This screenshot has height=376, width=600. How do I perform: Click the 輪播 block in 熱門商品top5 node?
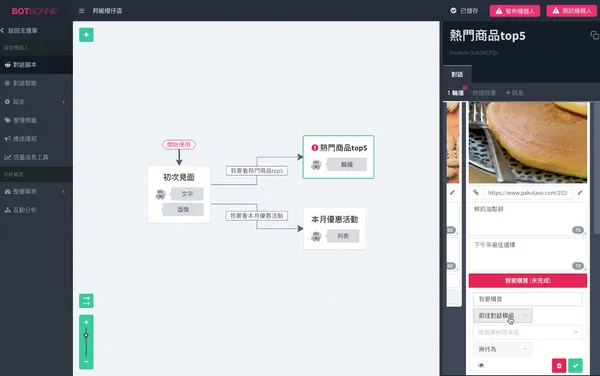(x=346, y=164)
